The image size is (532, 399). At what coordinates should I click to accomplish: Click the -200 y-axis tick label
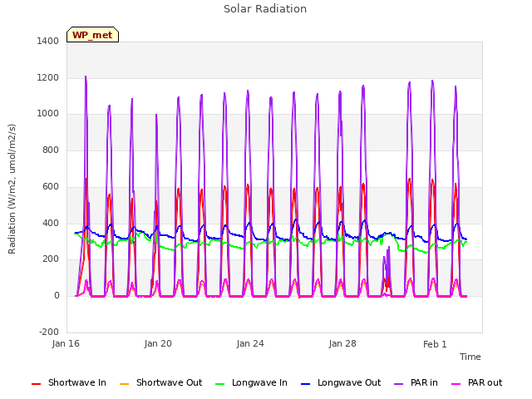[x=49, y=332]
